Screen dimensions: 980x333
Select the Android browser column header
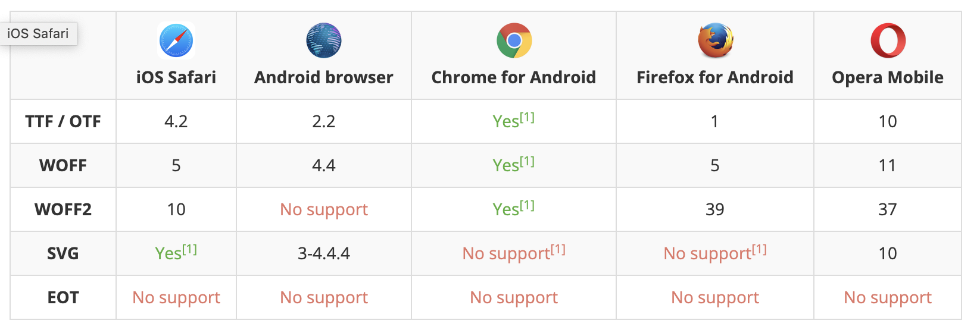[x=324, y=77]
